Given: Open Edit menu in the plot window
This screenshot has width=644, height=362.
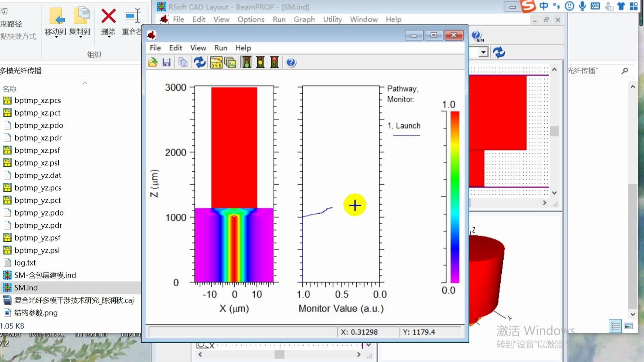Looking at the screenshot, I should 175,48.
